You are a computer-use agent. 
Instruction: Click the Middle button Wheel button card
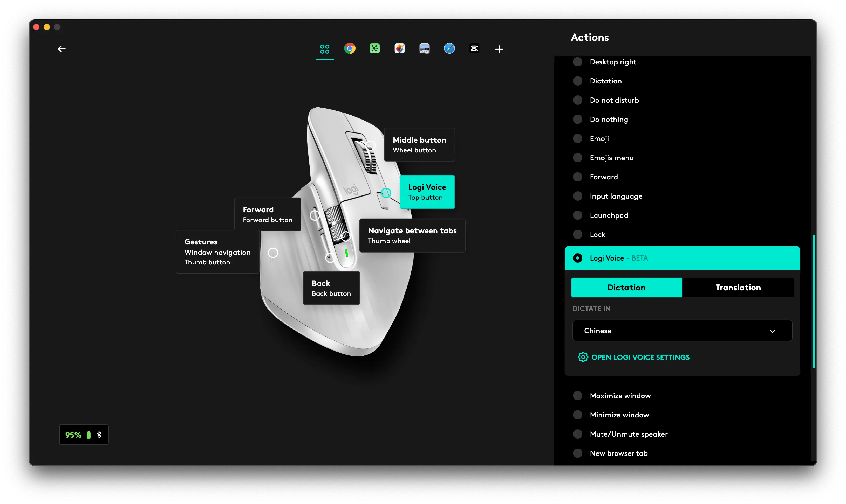click(419, 145)
